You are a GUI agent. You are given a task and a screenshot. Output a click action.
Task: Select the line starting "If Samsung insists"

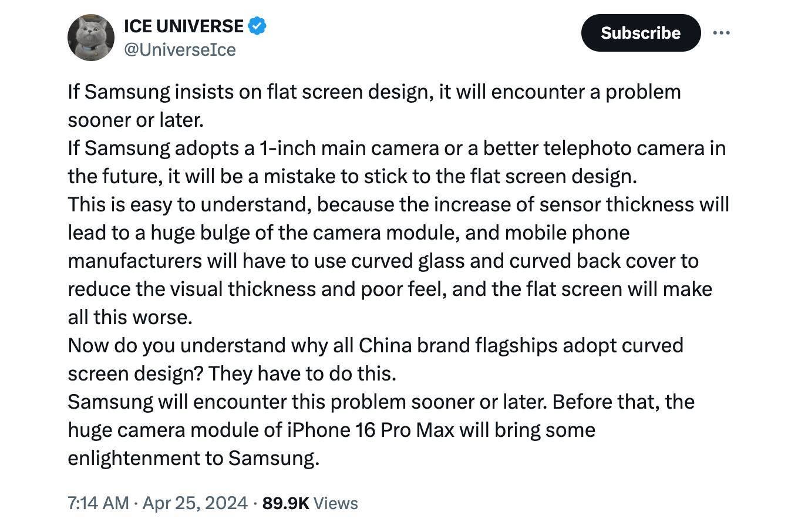[374, 92]
